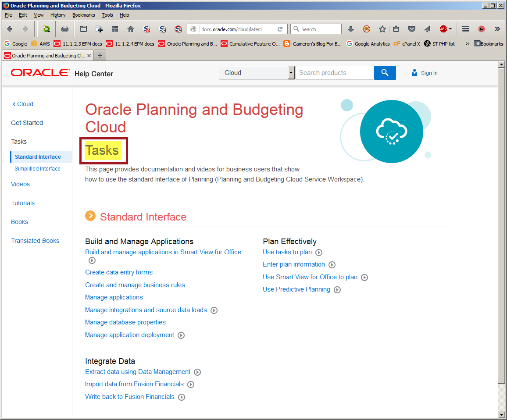Show more bookmarks toolbar chevron
This screenshot has height=420, width=507.
click(468, 44)
